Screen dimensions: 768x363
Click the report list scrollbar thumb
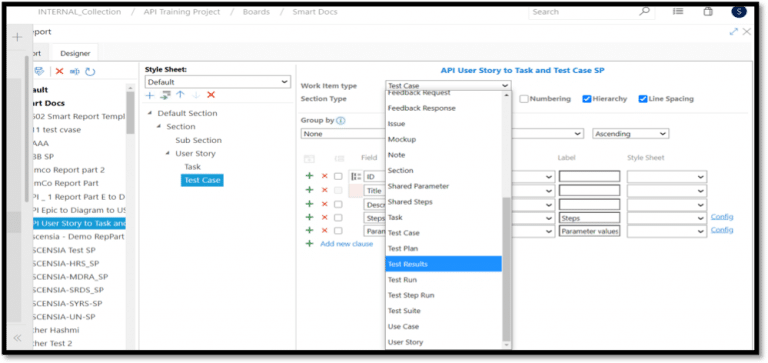pyautogui.click(x=130, y=112)
